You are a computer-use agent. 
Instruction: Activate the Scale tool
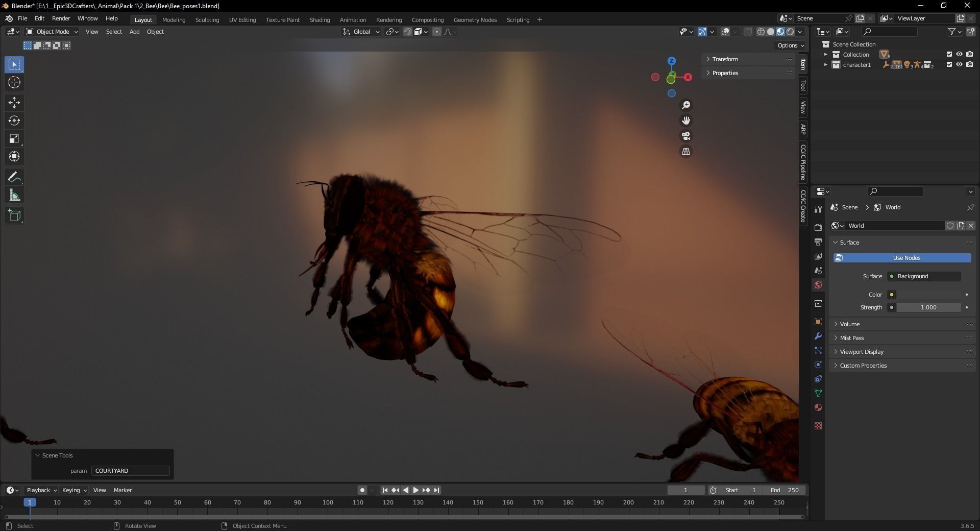click(x=14, y=138)
